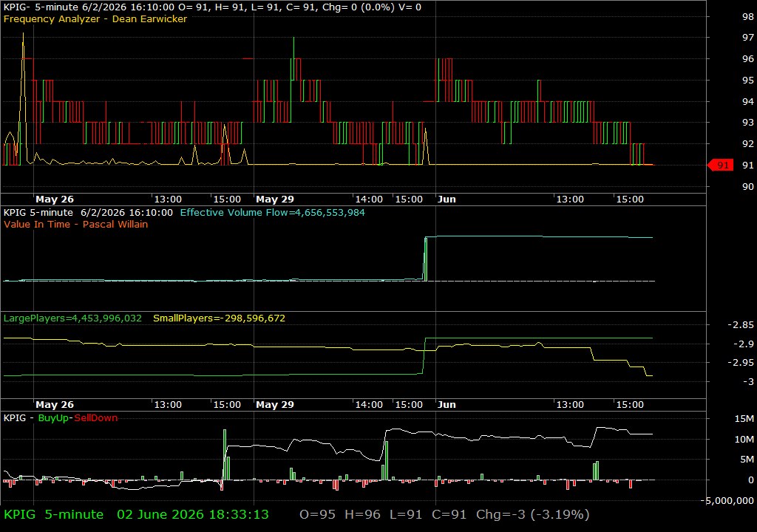
Task: Click the 98 price axis label
Action: [747, 17]
